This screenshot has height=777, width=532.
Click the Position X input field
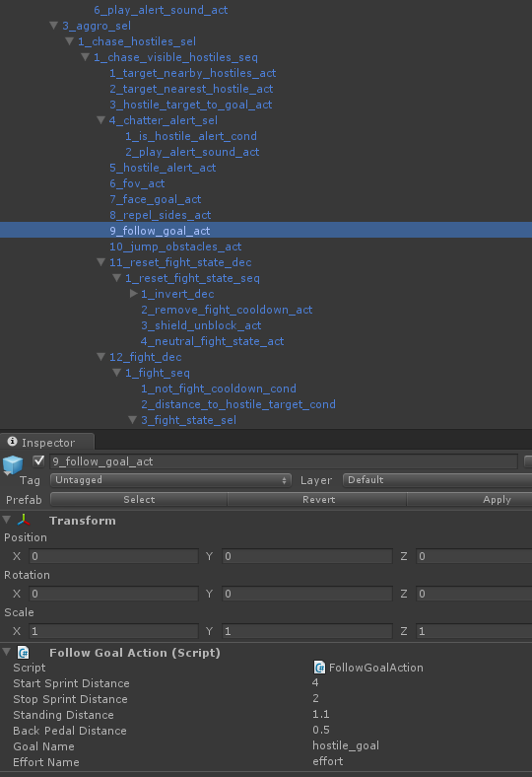tap(114, 556)
